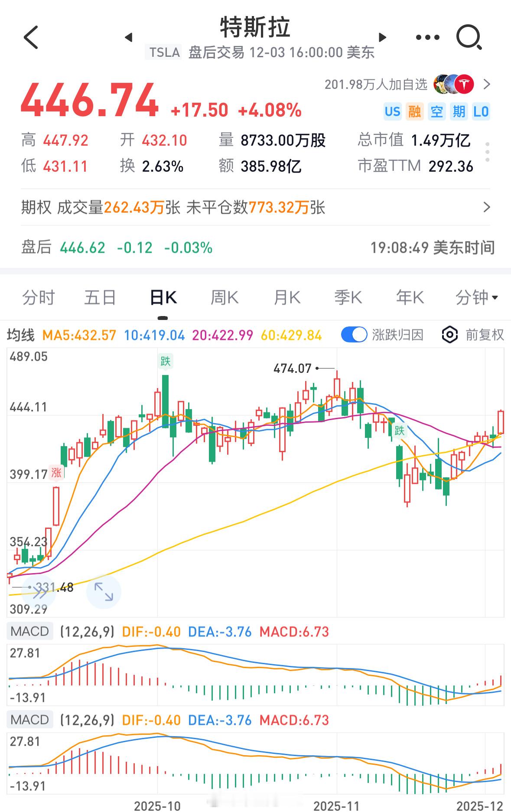Tap the US market tag
Viewport: 511px width, 812px height.
tap(393, 112)
